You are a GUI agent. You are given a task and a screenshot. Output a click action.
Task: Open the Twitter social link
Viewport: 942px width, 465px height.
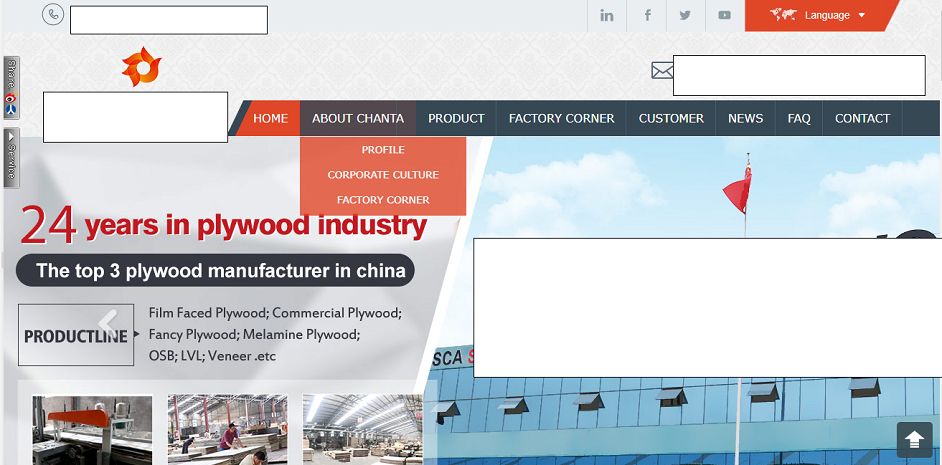[x=685, y=16]
